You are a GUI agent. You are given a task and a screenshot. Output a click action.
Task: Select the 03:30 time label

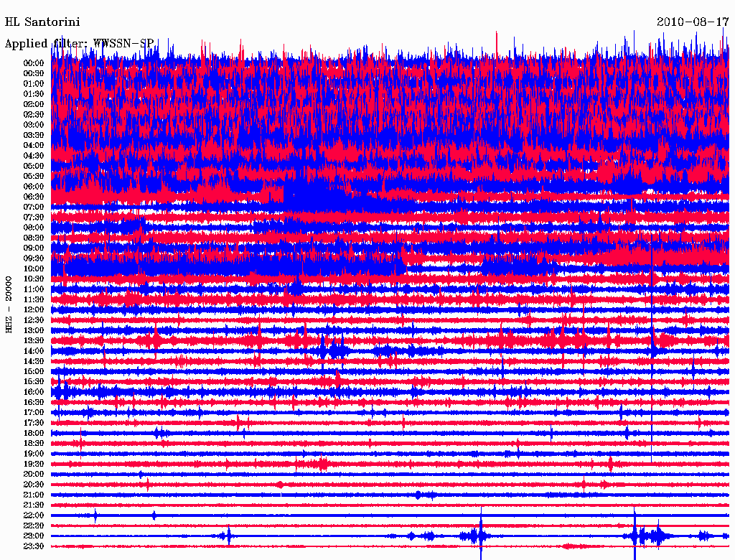pyautogui.click(x=34, y=135)
